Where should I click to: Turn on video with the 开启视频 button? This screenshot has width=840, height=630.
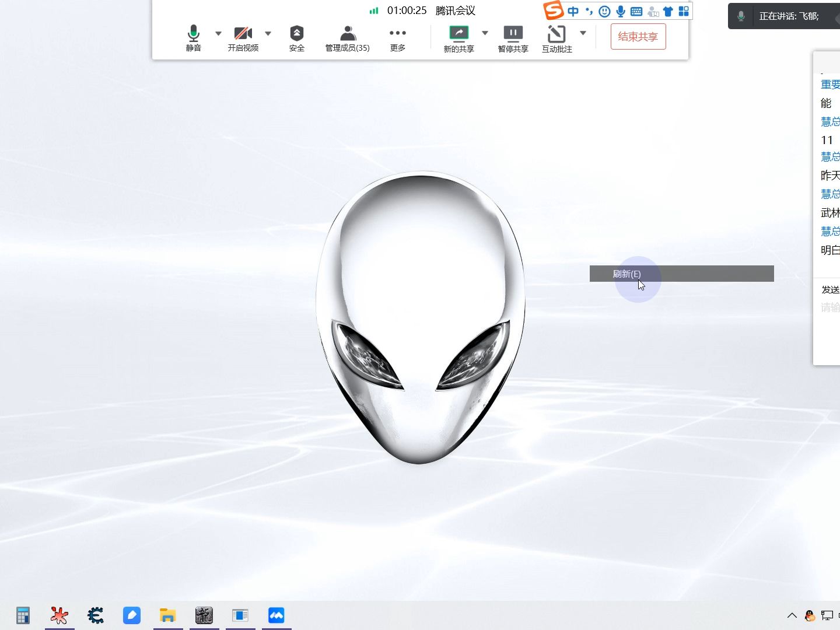(x=243, y=38)
